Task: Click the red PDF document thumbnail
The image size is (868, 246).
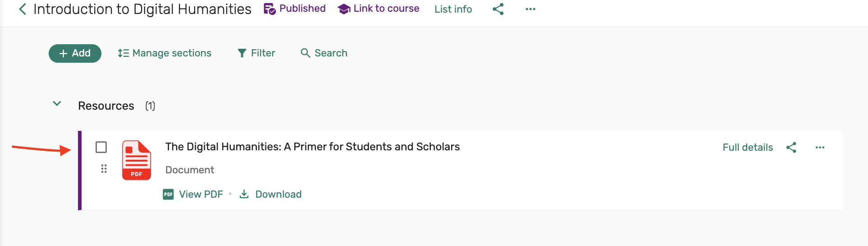Action: point(137,160)
